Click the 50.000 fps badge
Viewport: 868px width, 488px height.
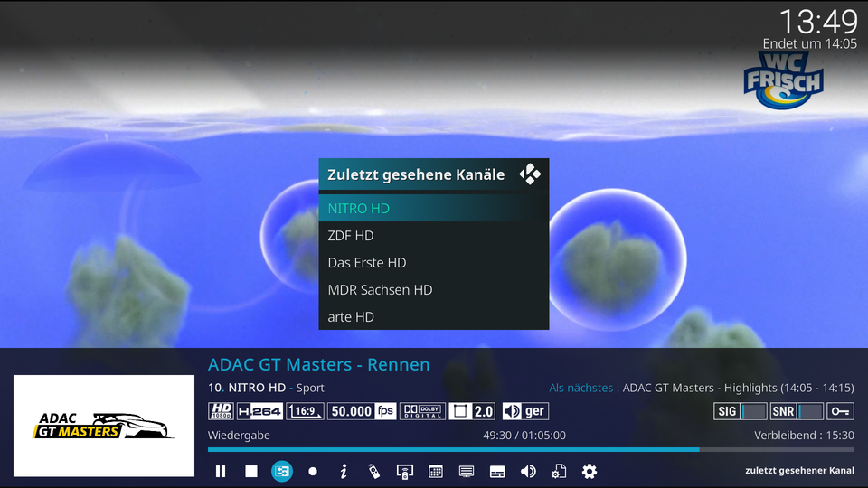point(362,411)
